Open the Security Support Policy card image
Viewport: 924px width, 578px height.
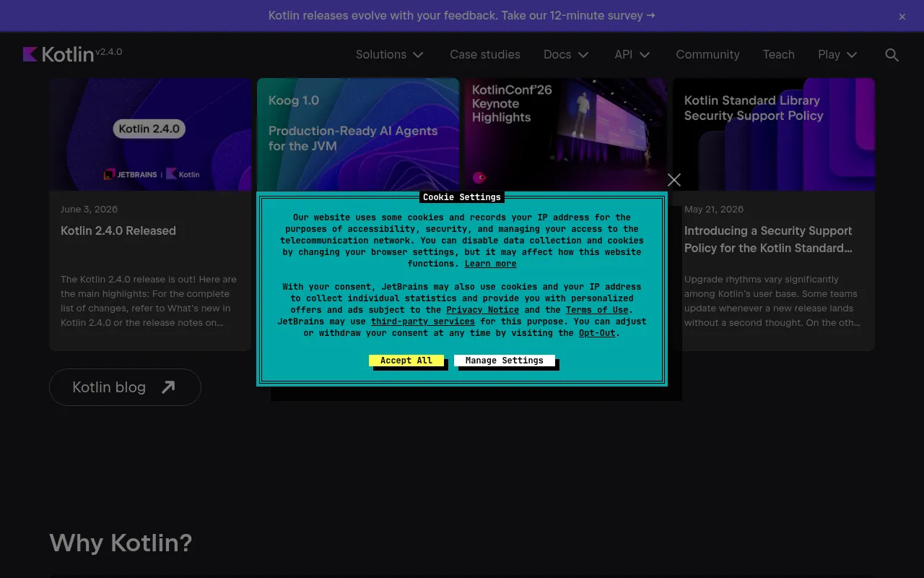(x=774, y=134)
